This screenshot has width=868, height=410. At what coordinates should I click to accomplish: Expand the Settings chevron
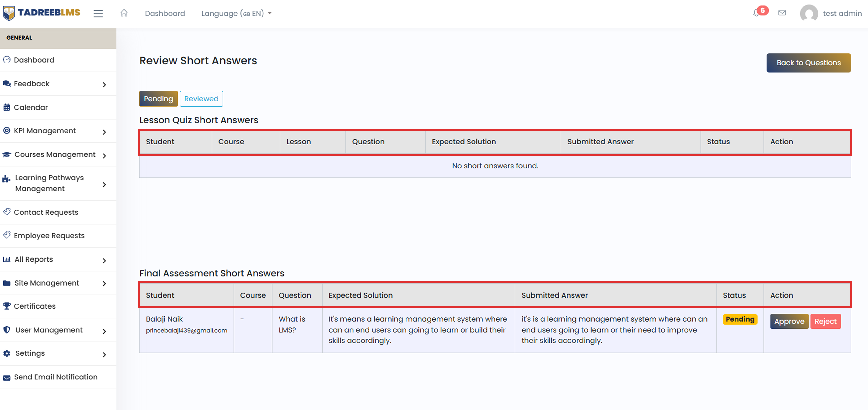coord(104,354)
